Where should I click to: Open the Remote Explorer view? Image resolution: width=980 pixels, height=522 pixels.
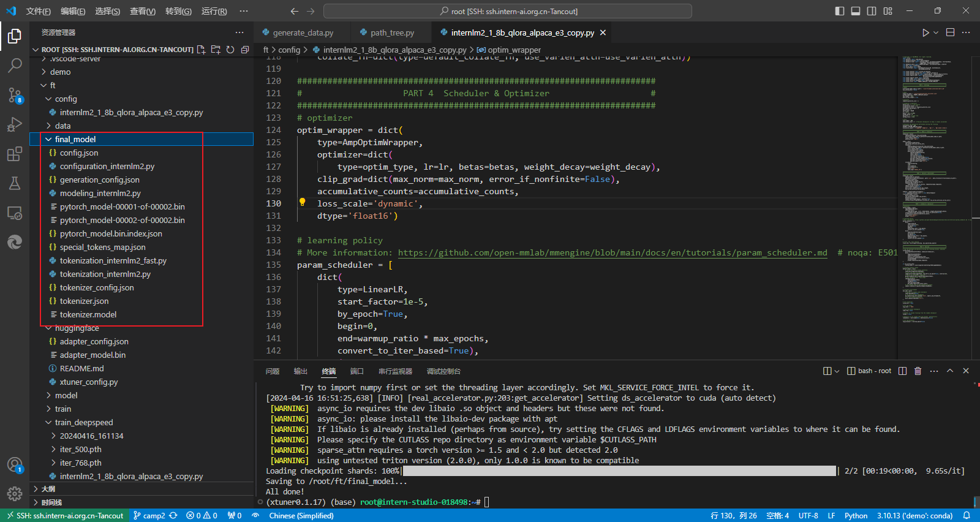(15, 213)
